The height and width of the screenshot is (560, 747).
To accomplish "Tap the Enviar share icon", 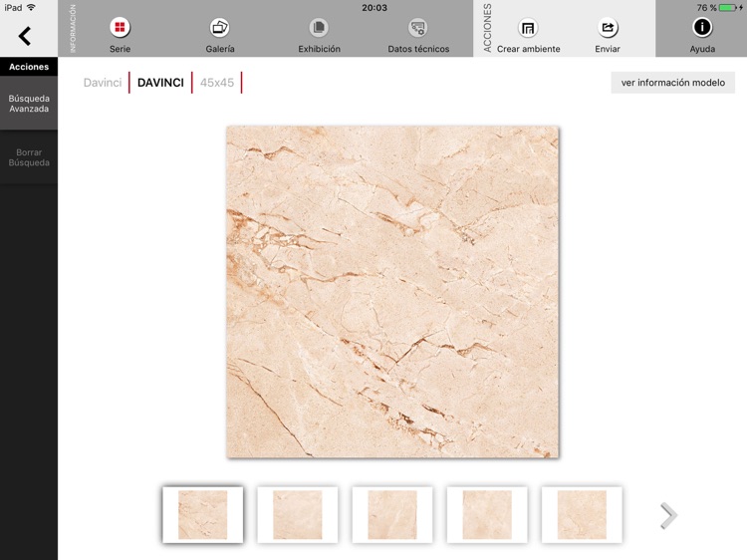I will point(608,28).
